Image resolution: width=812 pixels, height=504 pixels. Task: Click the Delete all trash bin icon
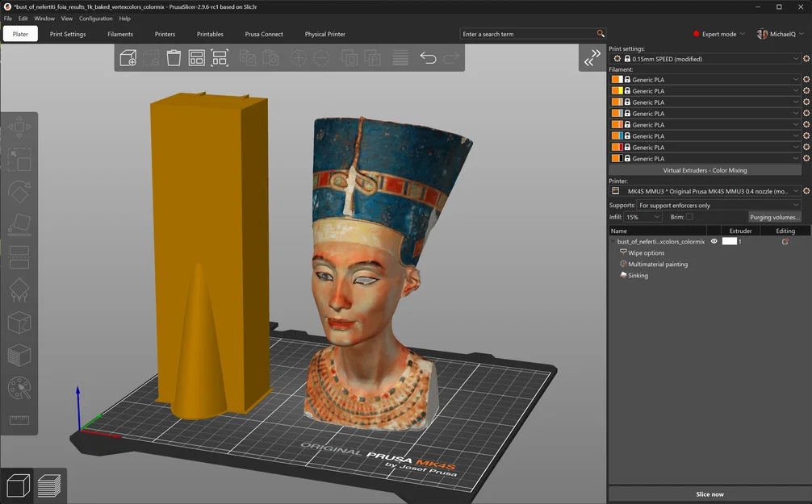click(x=174, y=57)
